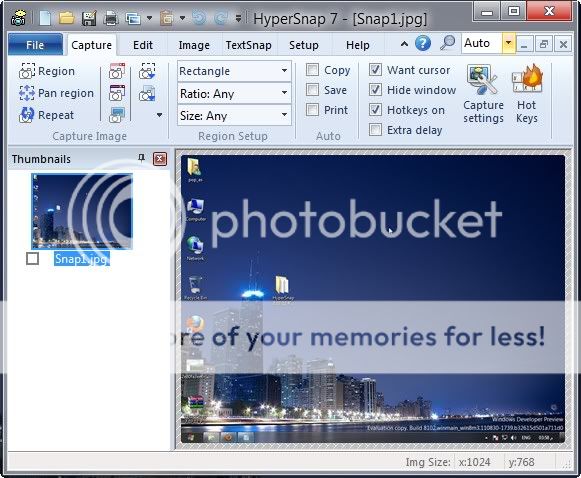The width and height of the screenshot is (581, 478).
Task: Enable the Copy auto checkbox
Action: 312,69
